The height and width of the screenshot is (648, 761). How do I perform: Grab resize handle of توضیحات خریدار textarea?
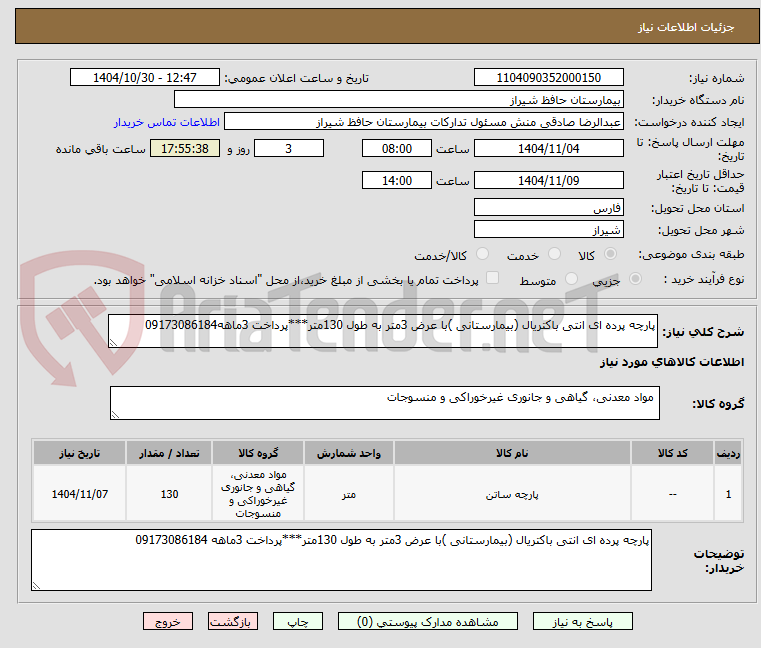(x=36, y=586)
